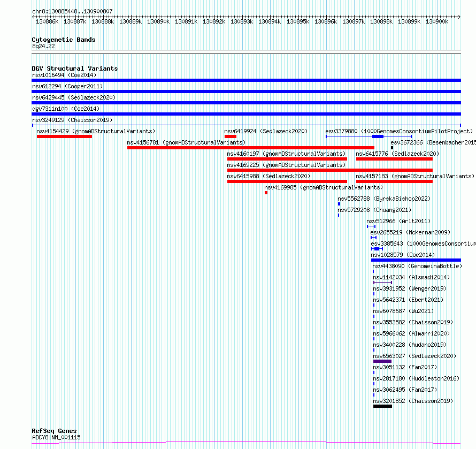The image size is (476, 449).
Task: Click the red bar under nsv6415776
Action: pyautogui.click(x=394, y=159)
